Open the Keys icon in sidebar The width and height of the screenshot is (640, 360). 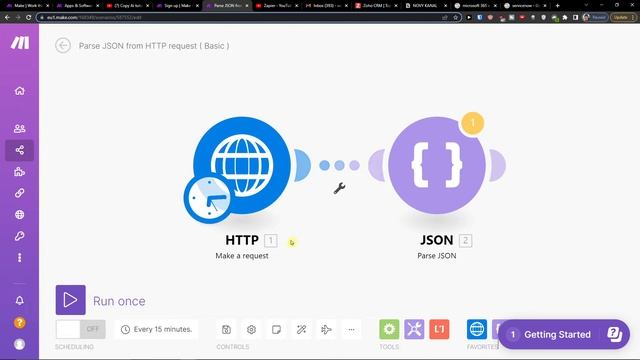[x=20, y=236]
